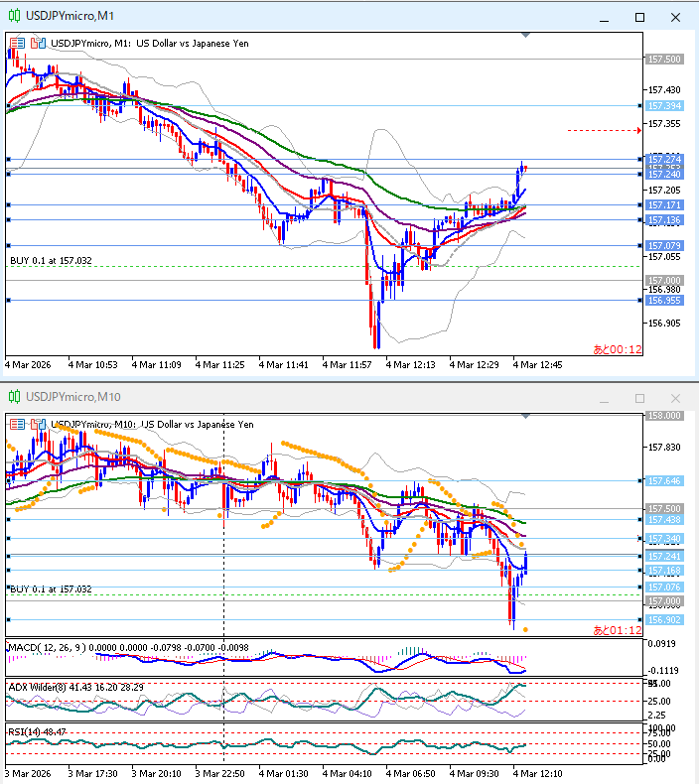Click the USDJPYmicro,M10 window title bar

(298, 397)
